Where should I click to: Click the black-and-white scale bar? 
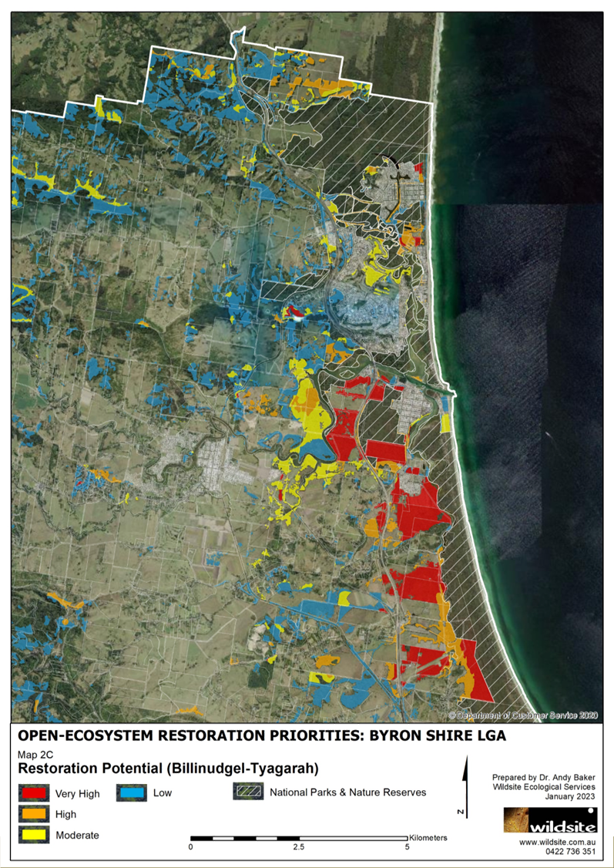click(x=299, y=838)
